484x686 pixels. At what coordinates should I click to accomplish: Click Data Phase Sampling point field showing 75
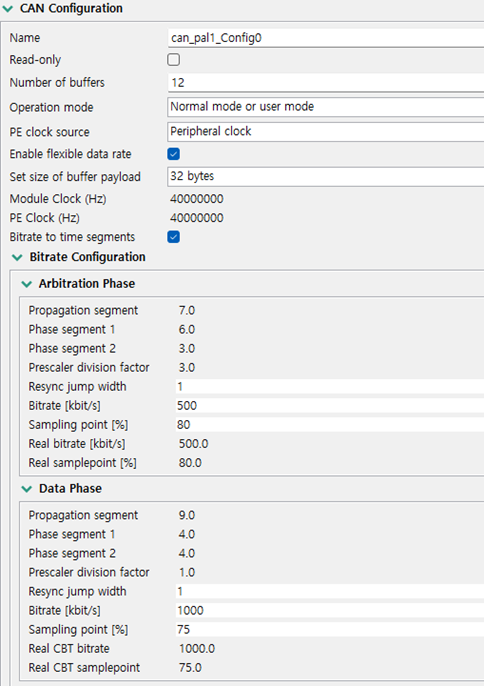coord(330,630)
